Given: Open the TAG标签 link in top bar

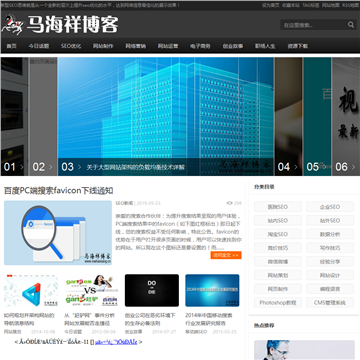Looking at the screenshot, I should pos(310,5).
